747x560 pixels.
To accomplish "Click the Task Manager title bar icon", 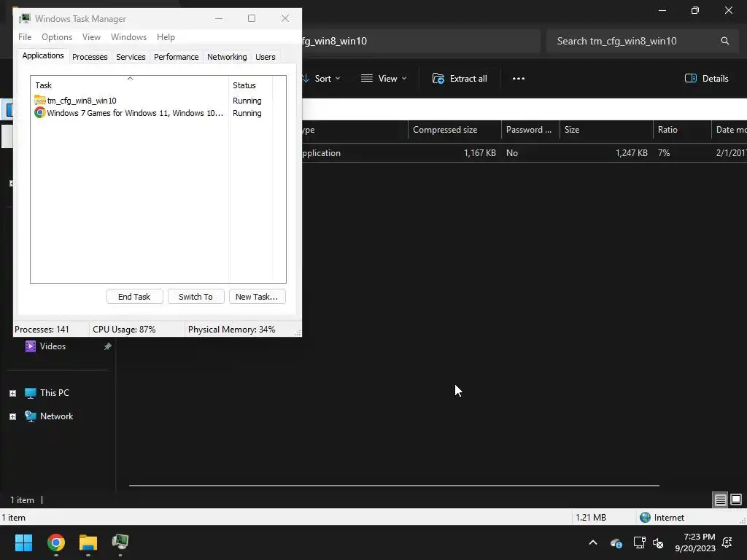I will [x=25, y=18].
